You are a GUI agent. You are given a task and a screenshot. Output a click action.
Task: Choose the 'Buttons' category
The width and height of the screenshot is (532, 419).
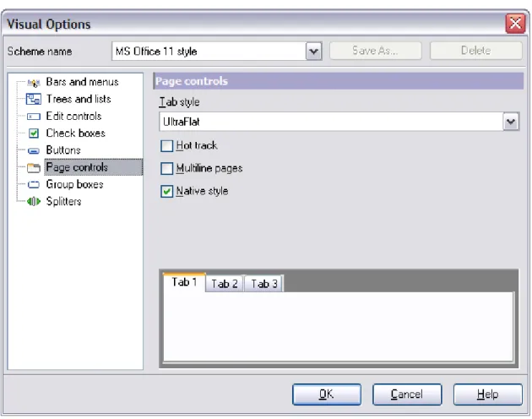63,150
